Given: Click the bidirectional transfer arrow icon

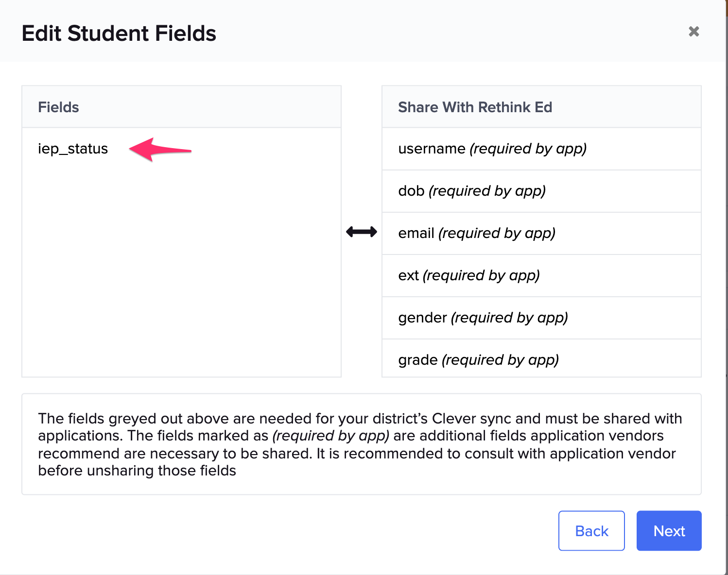Looking at the screenshot, I should pyautogui.click(x=362, y=232).
